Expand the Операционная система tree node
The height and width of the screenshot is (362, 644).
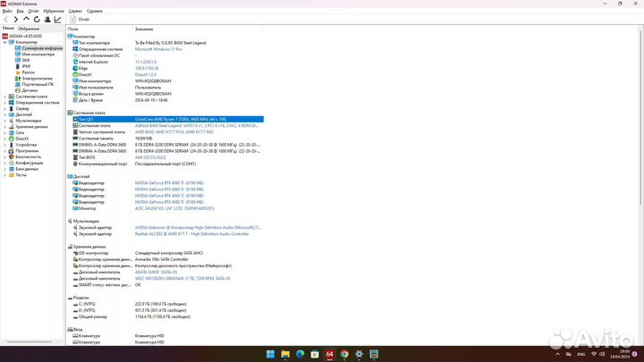point(5,103)
